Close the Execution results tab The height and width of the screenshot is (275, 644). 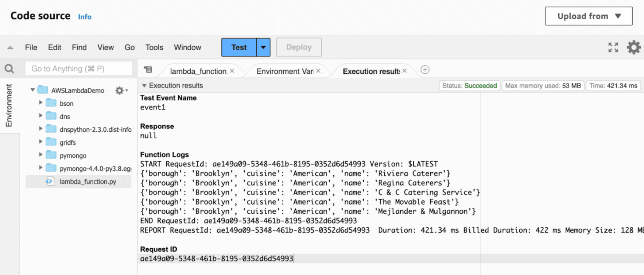click(x=404, y=71)
